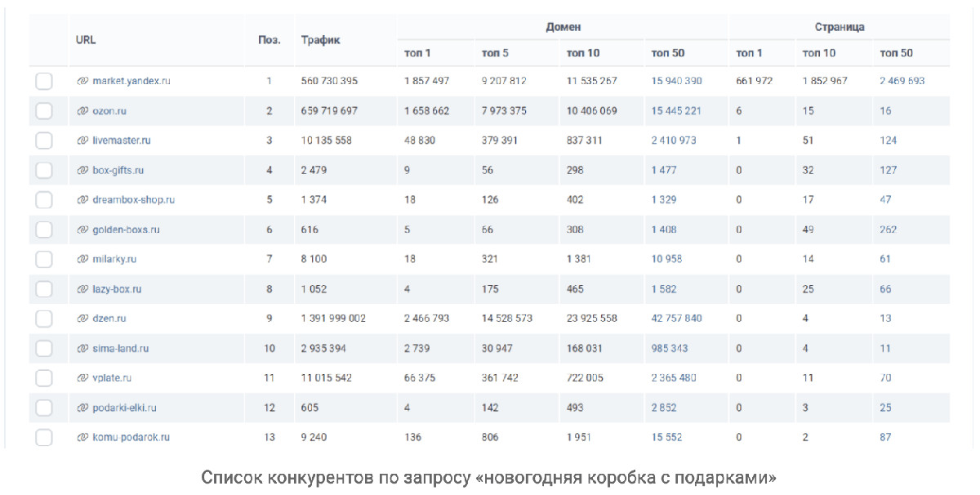Tick the lazy-box.ru row checkbox
The height and width of the screenshot is (495, 980).
coord(44,289)
